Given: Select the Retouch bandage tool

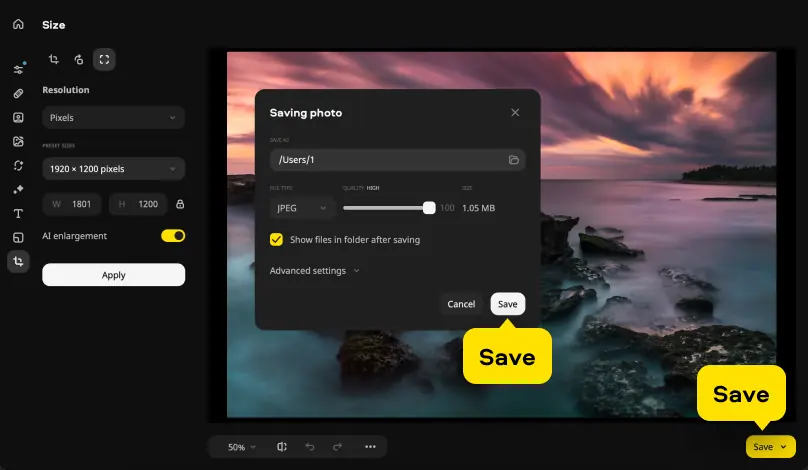Looking at the screenshot, I should pyautogui.click(x=18, y=93).
